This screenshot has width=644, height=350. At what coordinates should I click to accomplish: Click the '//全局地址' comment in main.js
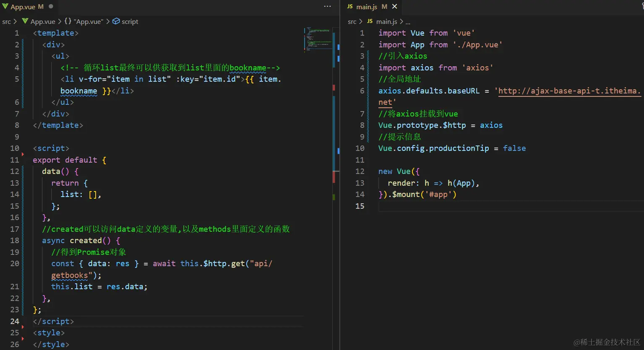(400, 79)
